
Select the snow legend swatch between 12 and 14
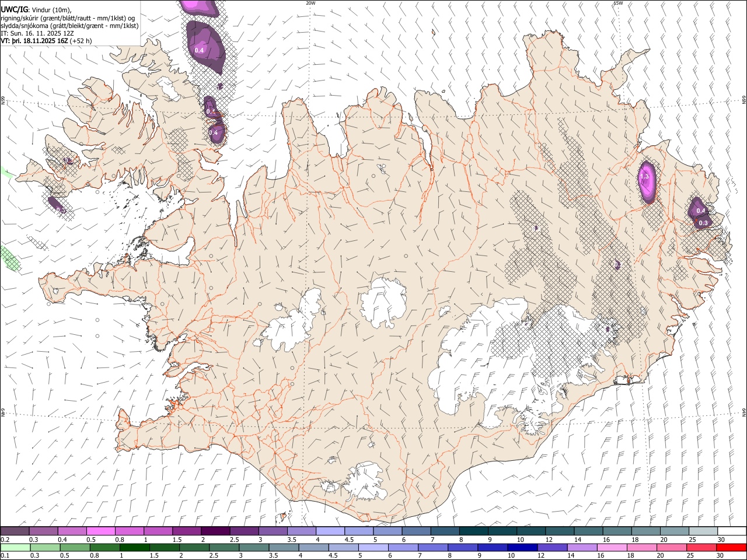(559, 531)
